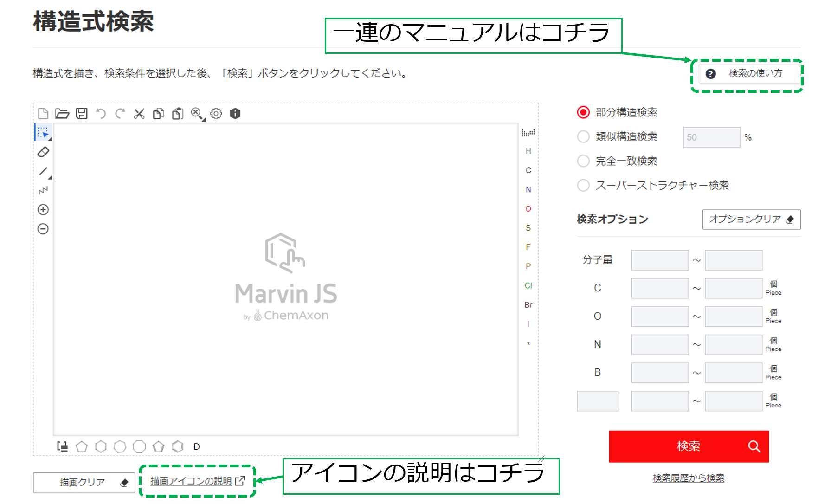Pick the cycloheptane ring template

(x=120, y=446)
